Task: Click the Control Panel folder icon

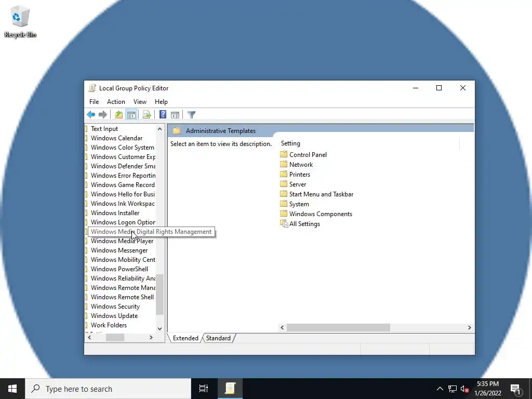Action: pyautogui.click(x=284, y=154)
